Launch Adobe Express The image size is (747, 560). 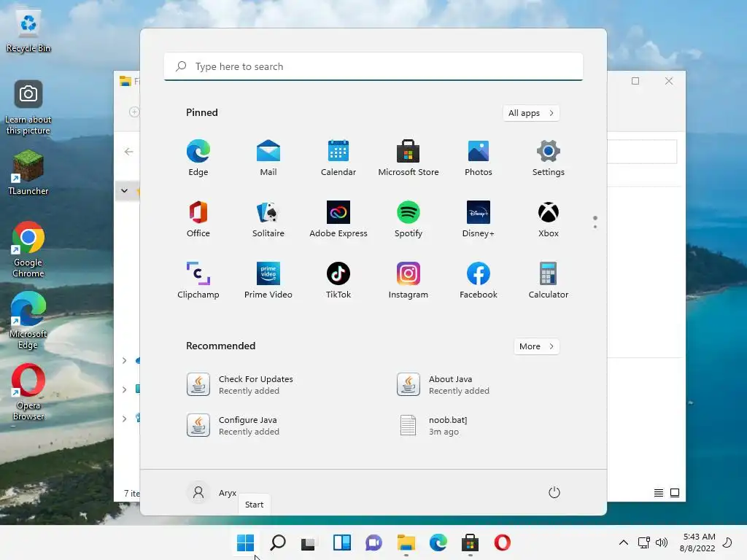tap(338, 219)
